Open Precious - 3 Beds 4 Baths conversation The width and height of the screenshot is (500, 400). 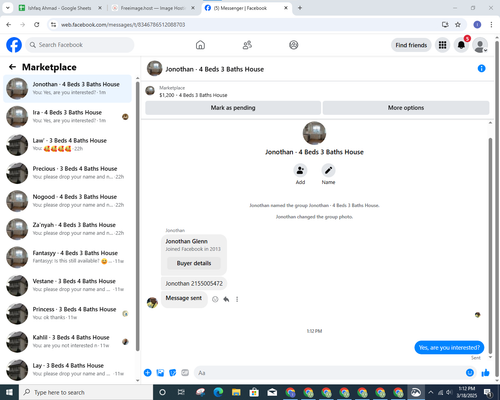pos(67,173)
